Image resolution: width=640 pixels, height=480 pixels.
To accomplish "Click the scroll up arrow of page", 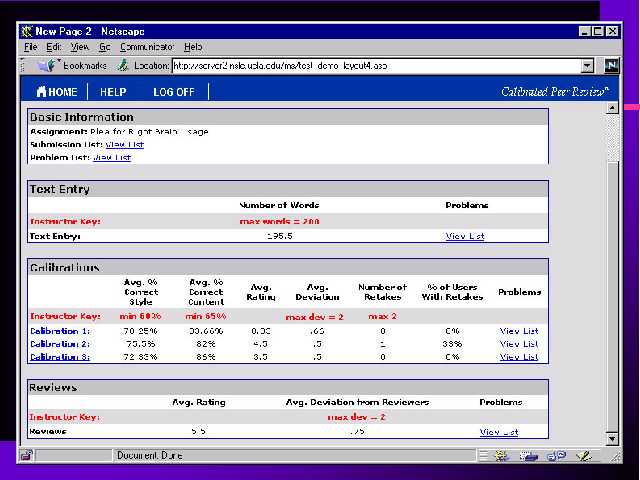I will (x=612, y=108).
